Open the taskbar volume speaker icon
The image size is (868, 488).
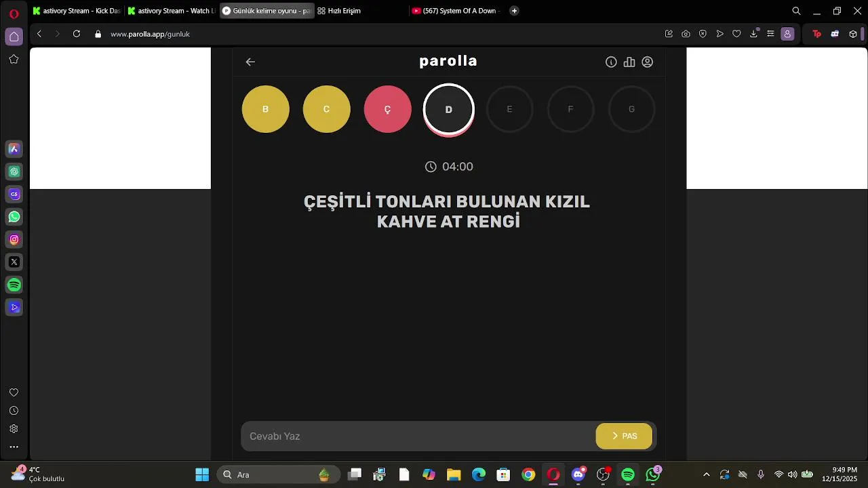pyautogui.click(x=793, y=474)
